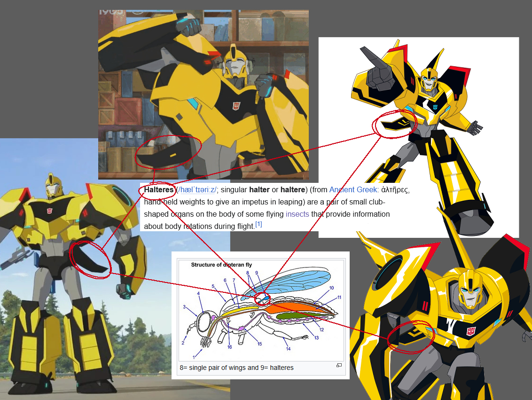Click Autobot logo on top-left screenshot Bumblebee
The height and width of the screenshot is (400, 532).
pos(236,106)
